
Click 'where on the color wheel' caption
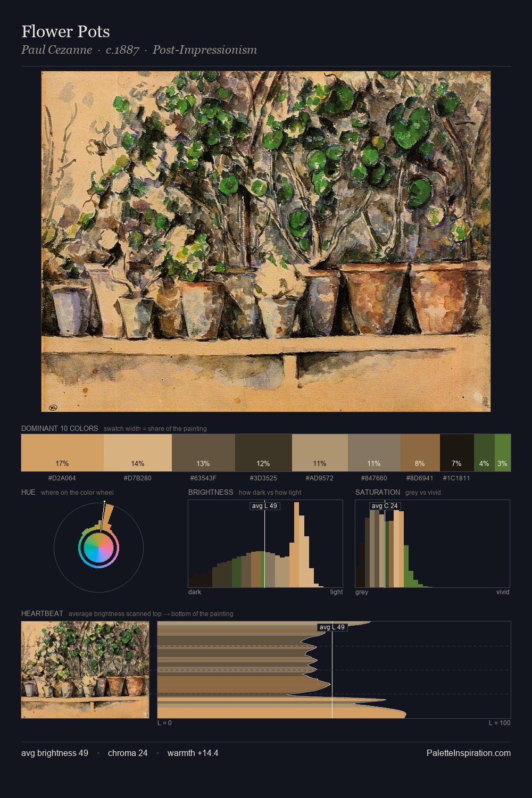77,493
